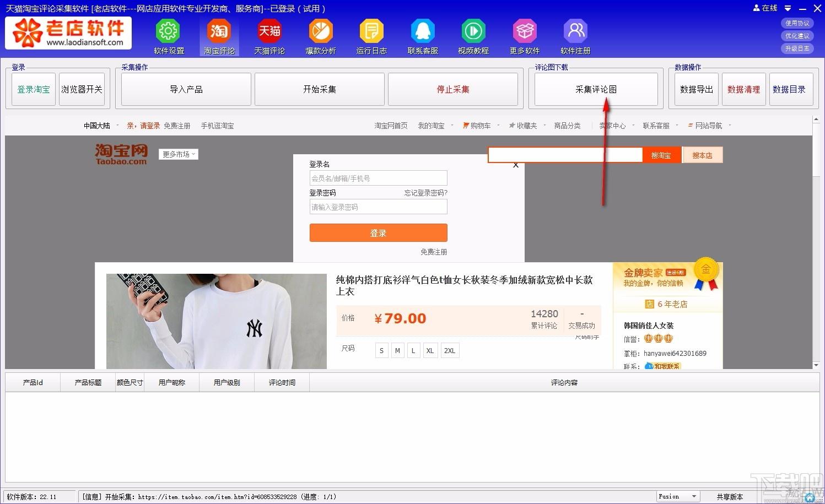Screen dimensions: 825x504
Task: Open 软件注册 user icon
Action: (575, 31)
